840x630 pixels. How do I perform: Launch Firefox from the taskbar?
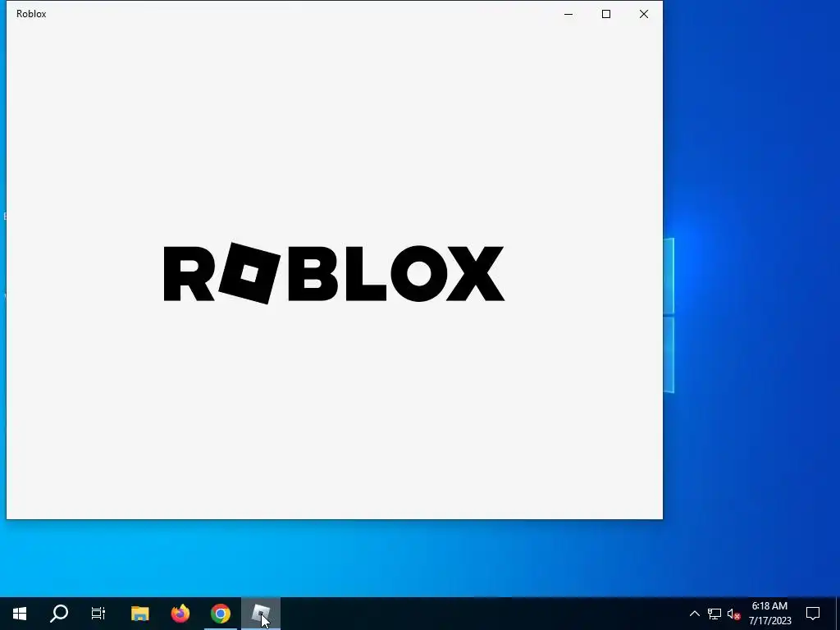180,614
